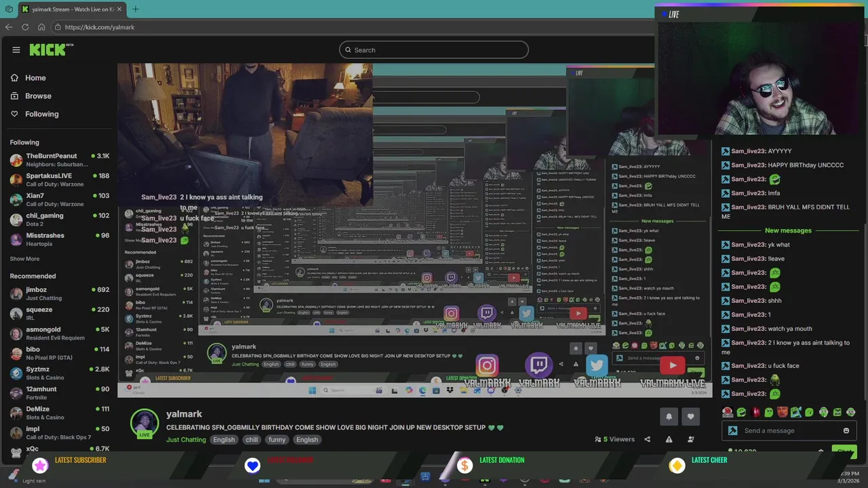
Task: Click the live stream video player
Action: 414,230
